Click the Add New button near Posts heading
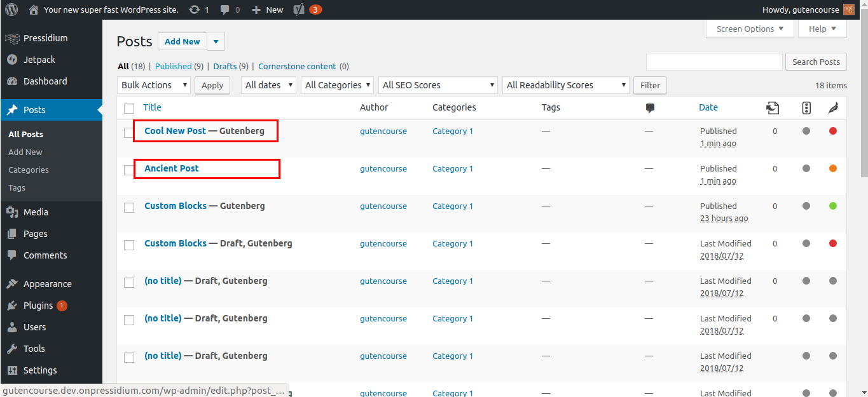The width and height of the screenshot is (868, 397). point(183,41)
